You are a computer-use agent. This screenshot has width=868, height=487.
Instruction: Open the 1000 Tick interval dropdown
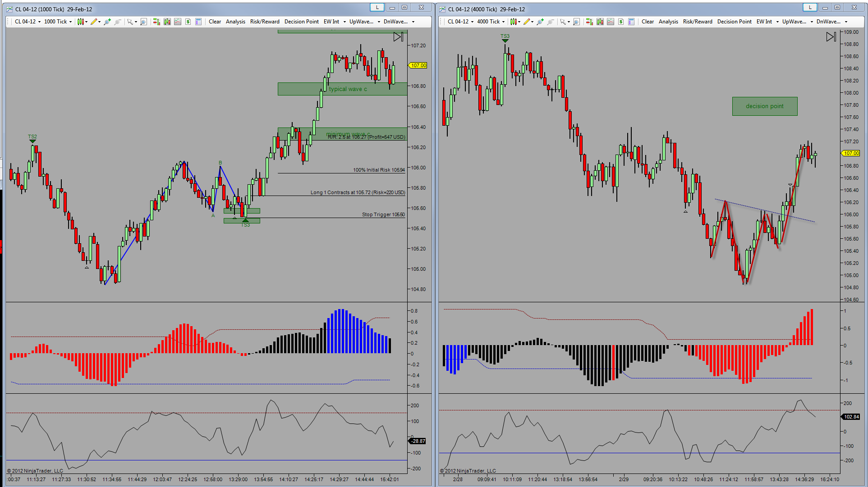58,22
